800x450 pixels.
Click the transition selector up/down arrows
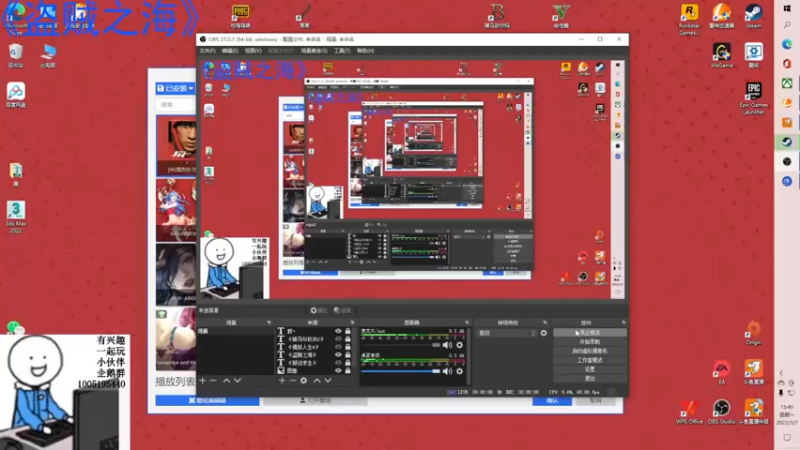(533, 333)
